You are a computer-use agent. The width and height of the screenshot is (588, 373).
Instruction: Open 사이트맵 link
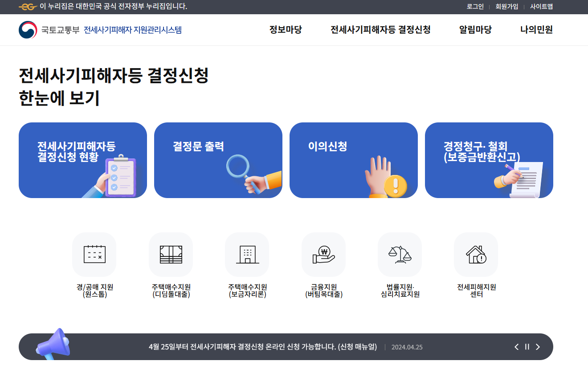coord(541,7)
